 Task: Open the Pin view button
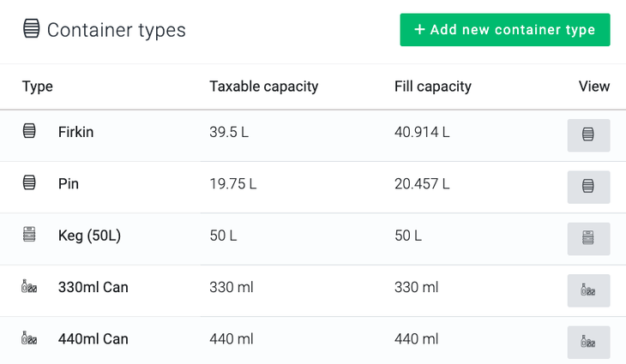(588, 187)
